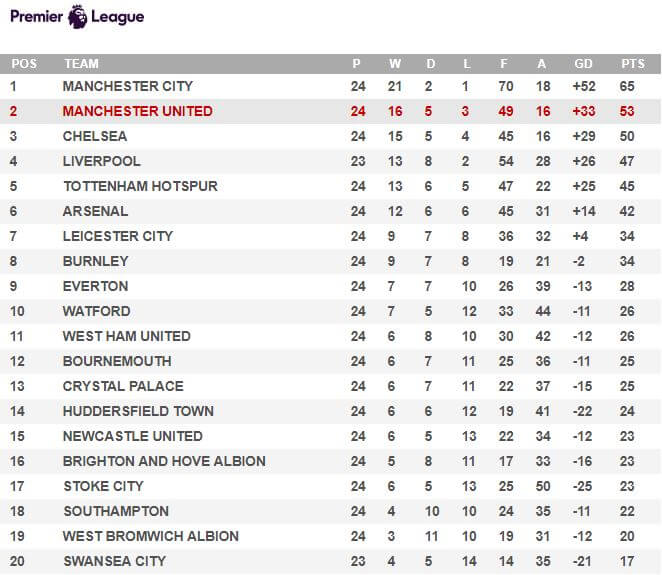This screenshot has height=575, width=662.
Task: Select the Southampton team row
Action: click(331, 511)
